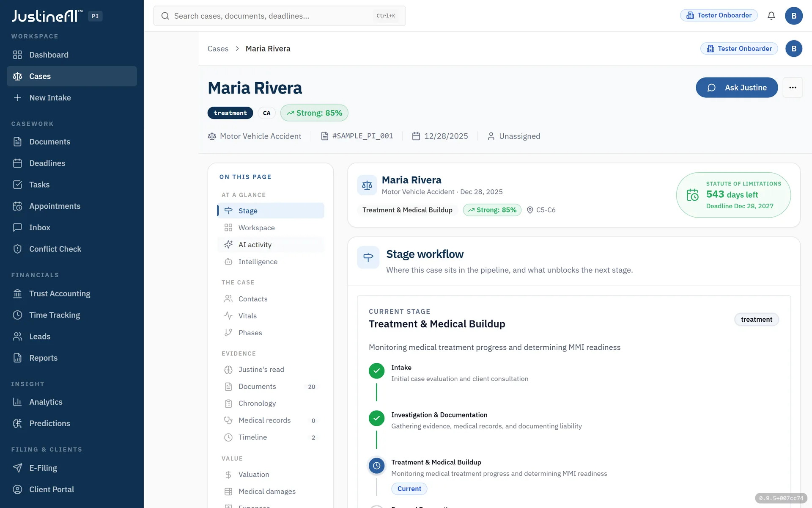Click the Ask Justine button
Image resolution: width=812 pixels, height=508 pixels.
click(737, 88)
